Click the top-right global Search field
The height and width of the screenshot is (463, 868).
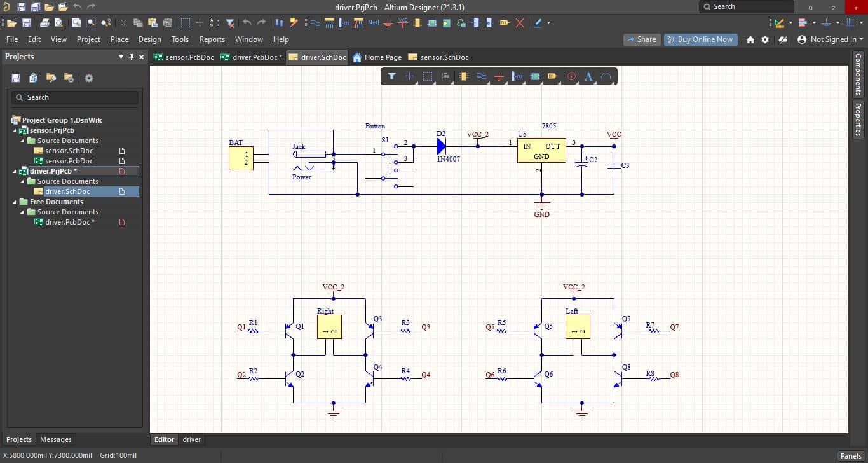747,6
